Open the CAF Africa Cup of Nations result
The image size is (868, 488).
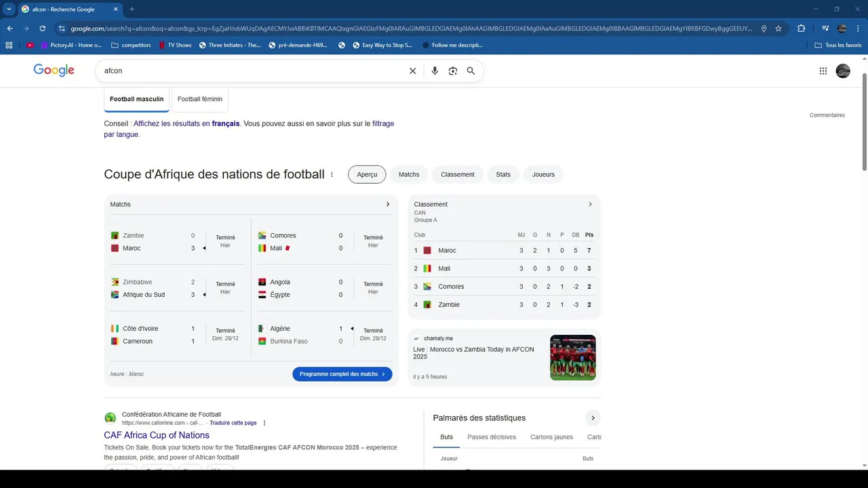pyautogui.click(x=157, y=435)
